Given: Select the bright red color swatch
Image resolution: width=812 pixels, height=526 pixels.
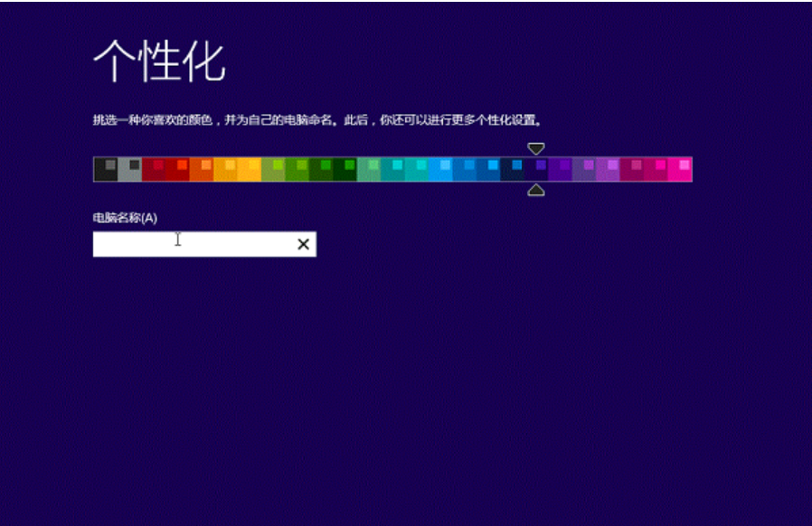Looking at the screenshot, I should point(177,169).
